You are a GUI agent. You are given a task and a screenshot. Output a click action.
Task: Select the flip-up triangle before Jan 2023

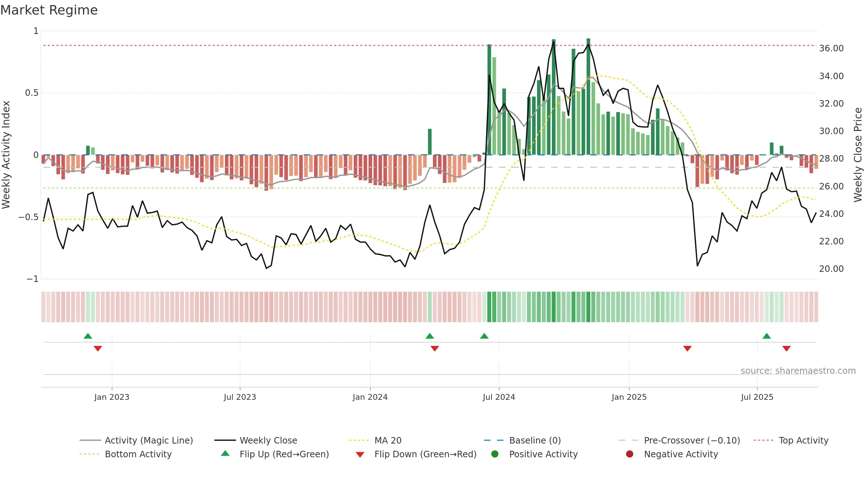(x=88, y=336)
